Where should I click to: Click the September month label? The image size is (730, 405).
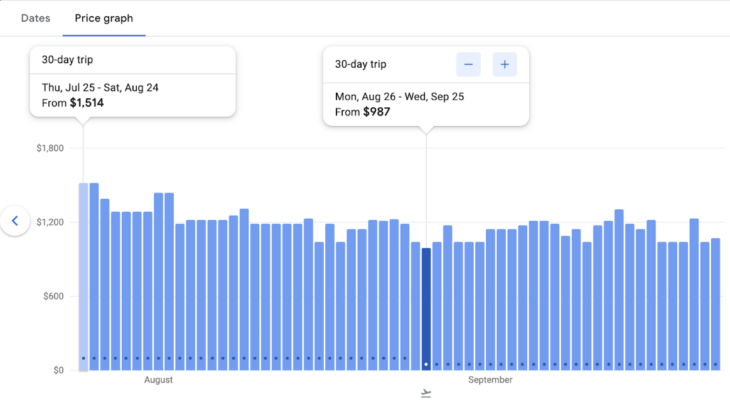pos(490,380)
